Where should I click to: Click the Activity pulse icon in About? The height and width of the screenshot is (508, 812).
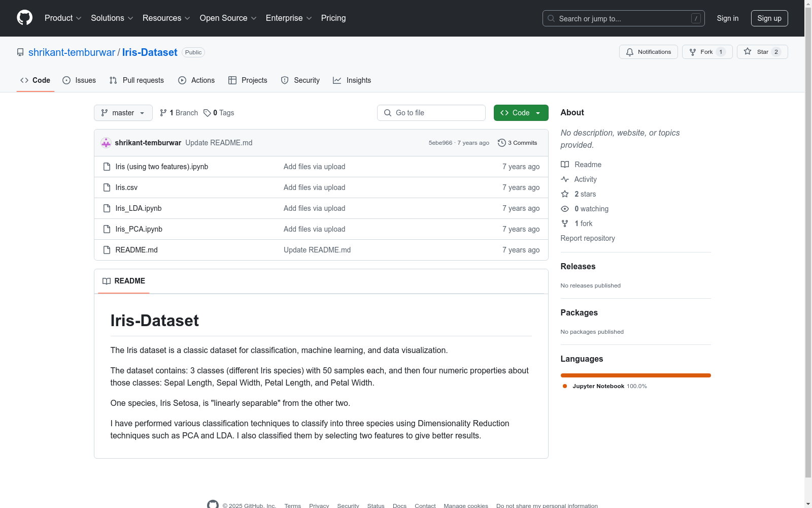(x=565, y=179)
